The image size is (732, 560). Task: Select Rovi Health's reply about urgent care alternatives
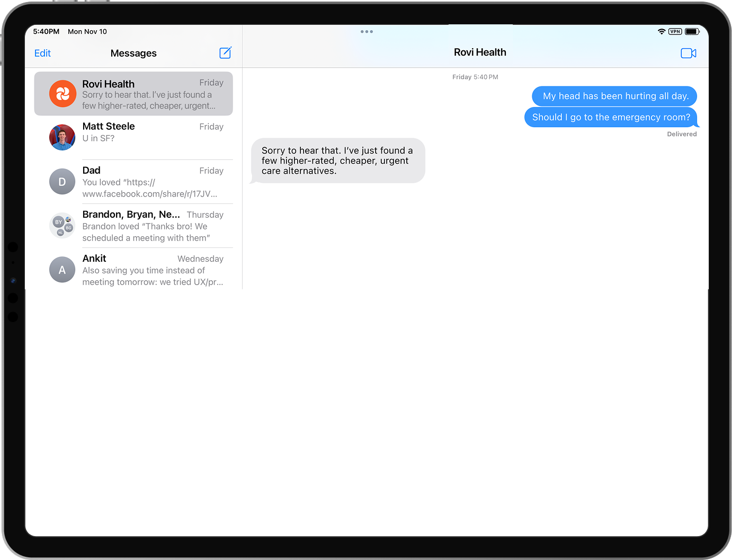[337, 160]
